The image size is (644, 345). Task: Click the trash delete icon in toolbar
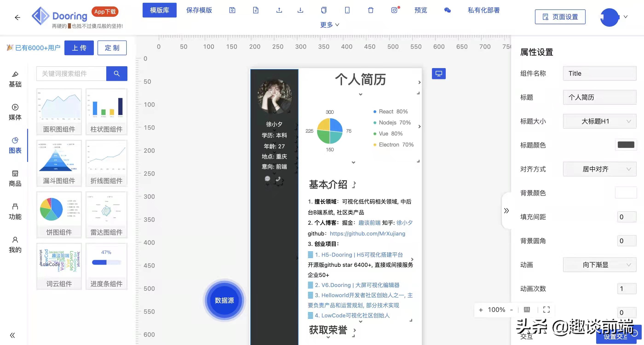pyautogui.click(x=371, y=10)
